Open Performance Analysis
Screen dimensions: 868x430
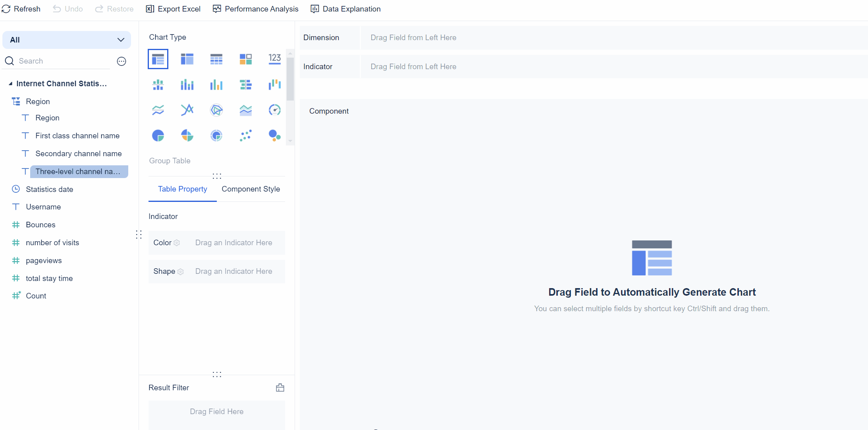click(255, 9)
